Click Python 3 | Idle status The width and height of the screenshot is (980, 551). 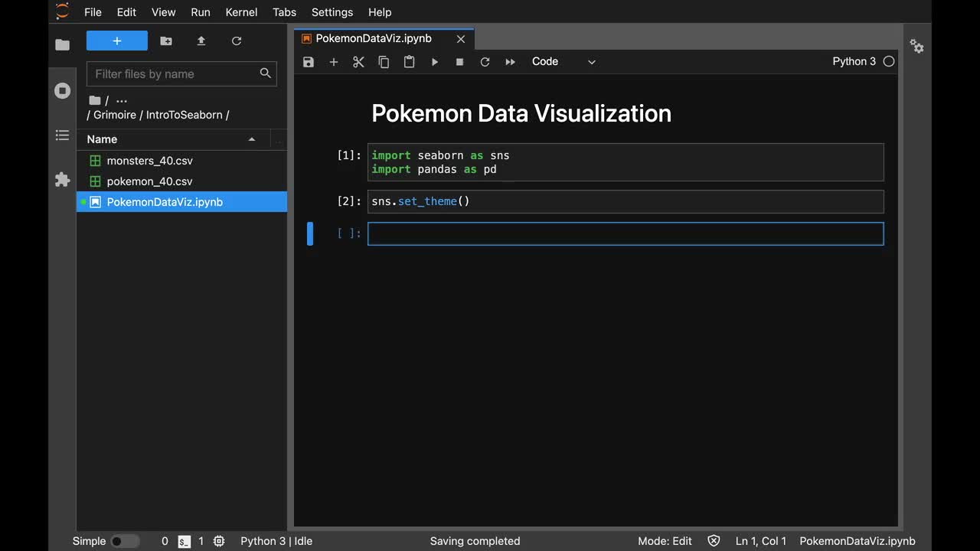click(276, 541)
